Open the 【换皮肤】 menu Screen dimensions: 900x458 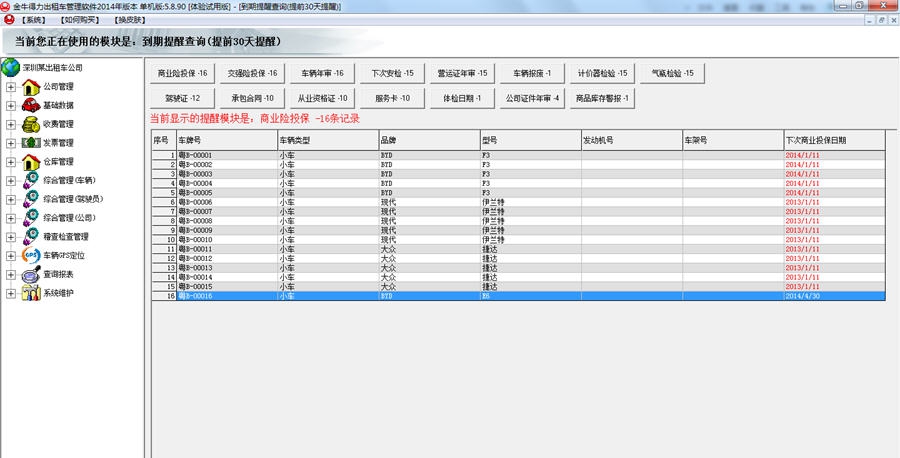click(129, 20)
